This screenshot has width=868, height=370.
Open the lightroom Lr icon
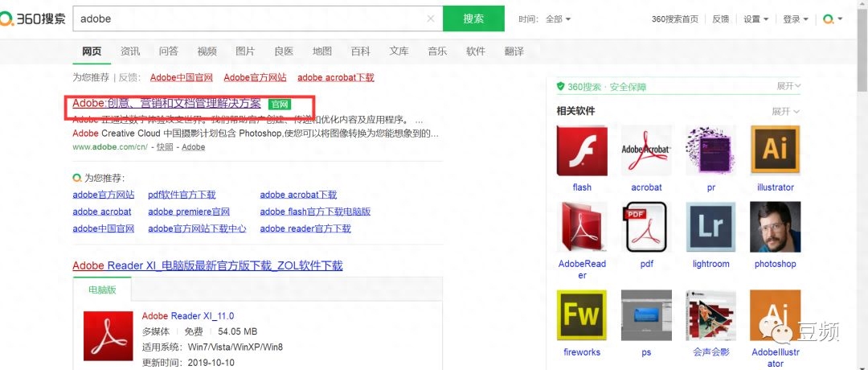coord(710,227)
